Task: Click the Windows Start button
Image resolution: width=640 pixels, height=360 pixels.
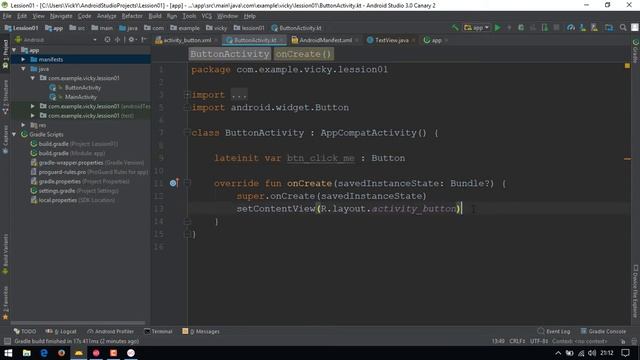Action: point(8,353)
